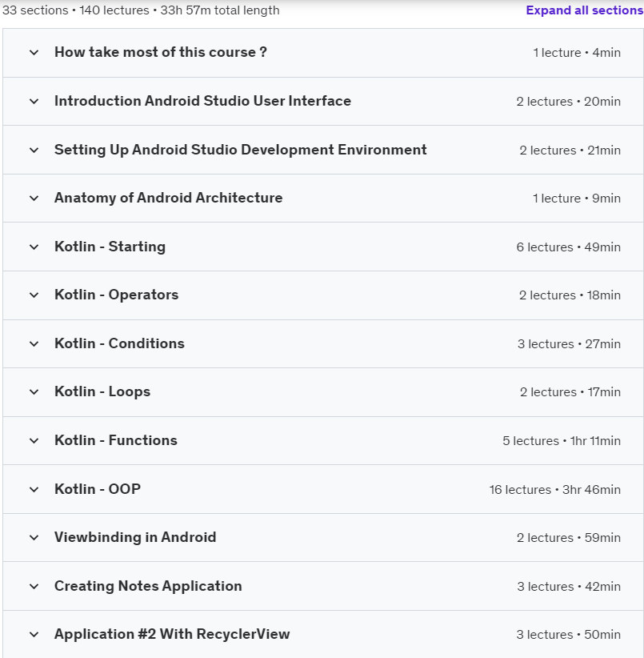
Task: Click the 6 lectures • 49min label
Action: click(569, 247)
